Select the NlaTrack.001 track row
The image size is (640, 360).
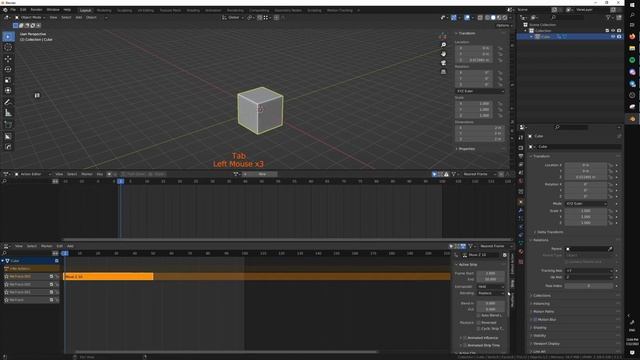(31, 292)
